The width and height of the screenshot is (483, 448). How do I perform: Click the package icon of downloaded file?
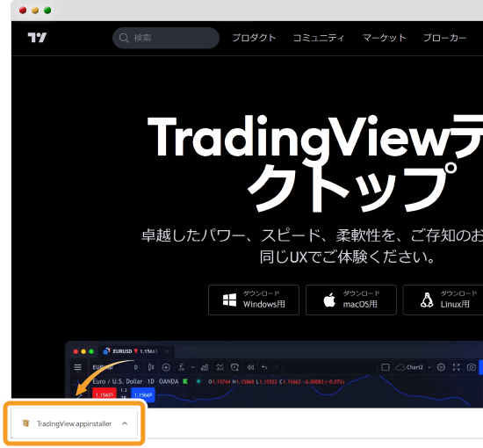[25, 423]
